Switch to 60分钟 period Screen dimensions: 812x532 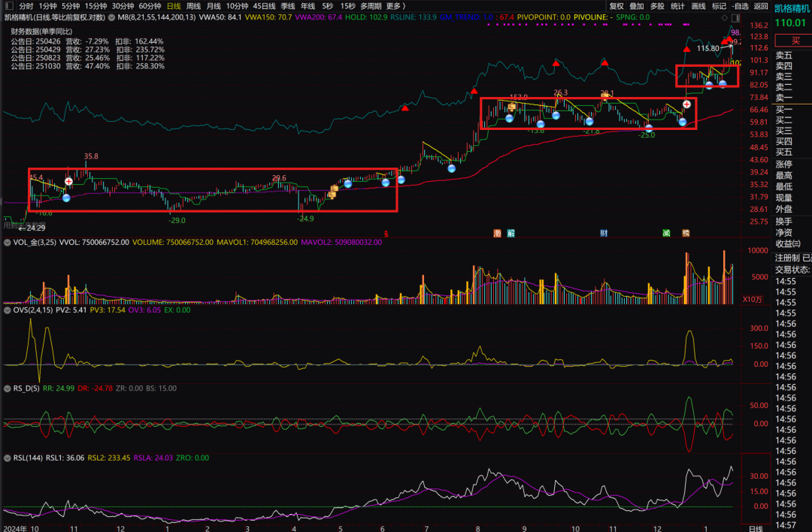tap(150, 6)
